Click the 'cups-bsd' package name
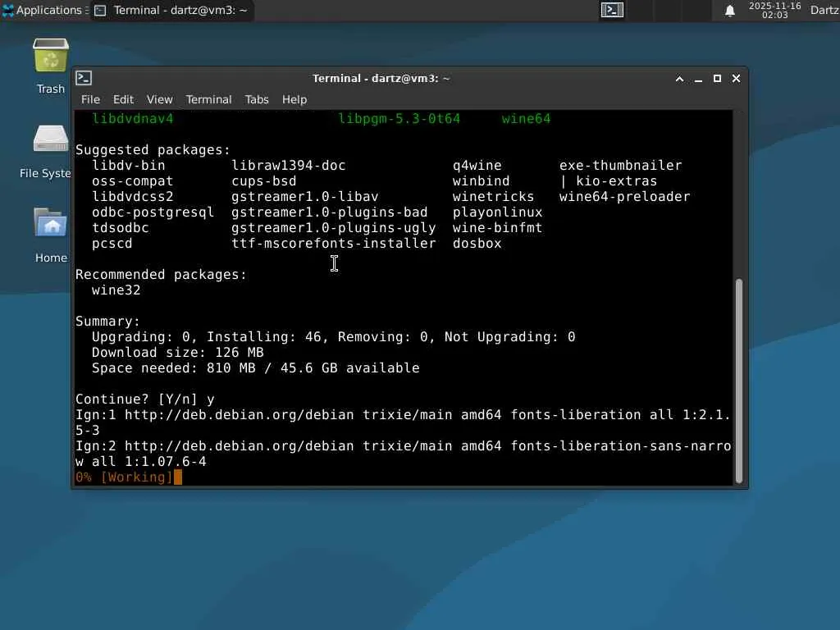 263,181
